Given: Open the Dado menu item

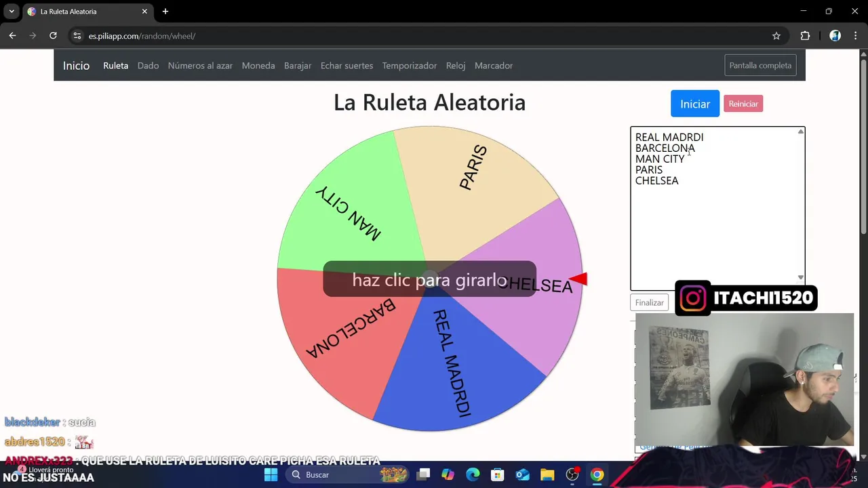Looking at the screenshot, I should [x=148, y=65].
